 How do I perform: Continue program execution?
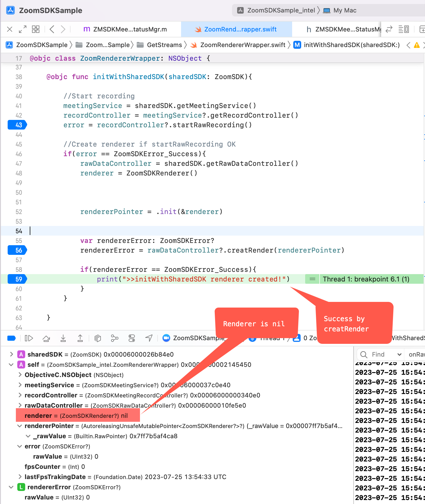pyautogui.click(x=29, y=338)
